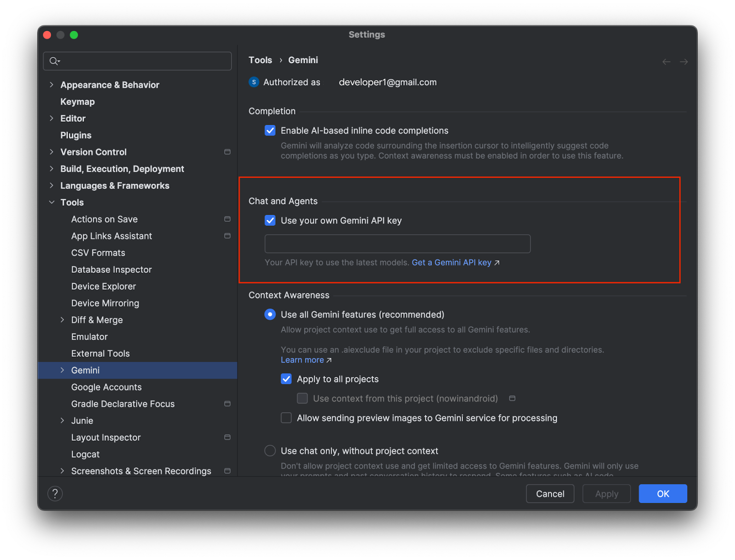The image size is (735, 560).
Task: Collapse the Tools tree section
Action: (x=51, y=202)
